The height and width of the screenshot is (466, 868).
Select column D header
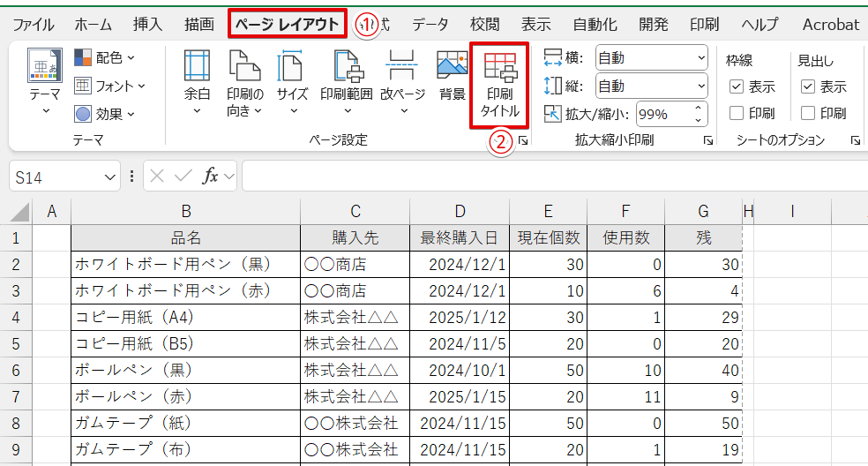(460, 211)
